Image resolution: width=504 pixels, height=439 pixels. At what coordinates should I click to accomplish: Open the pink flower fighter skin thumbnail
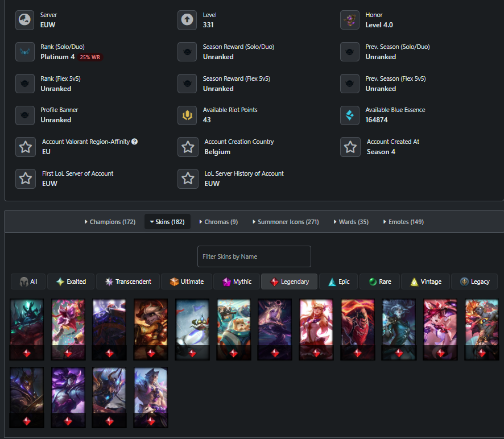click(68, 329)
